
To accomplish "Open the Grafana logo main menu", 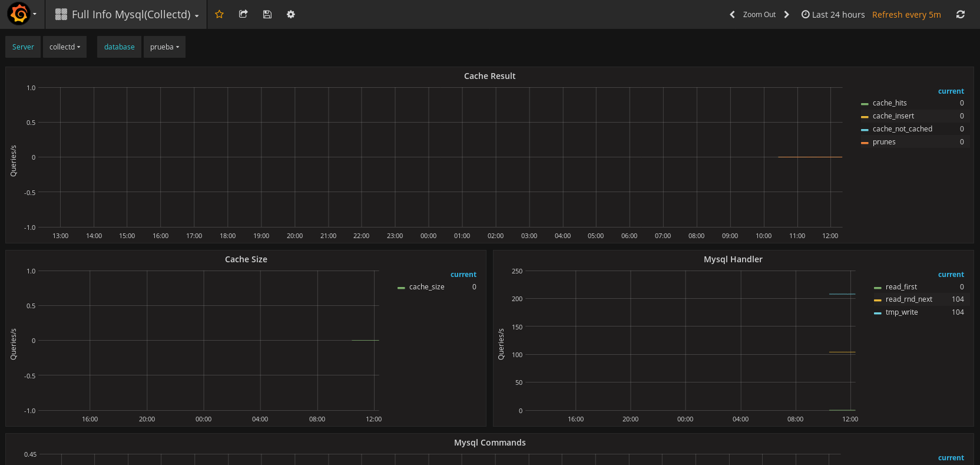I will click(x=19, y=14).
